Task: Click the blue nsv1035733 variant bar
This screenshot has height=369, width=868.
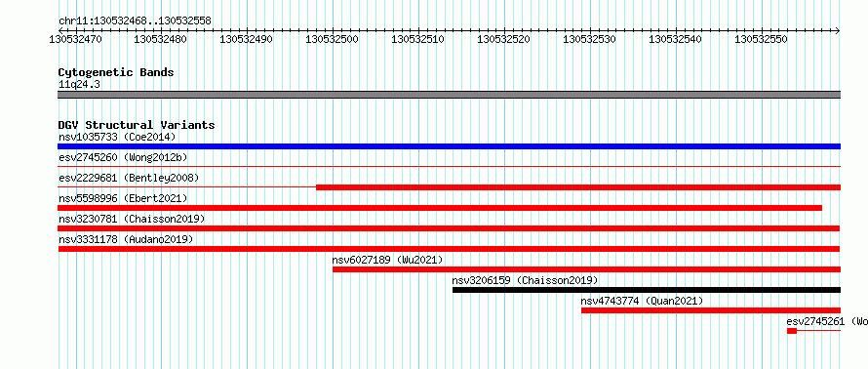Action: coord(449,146)
